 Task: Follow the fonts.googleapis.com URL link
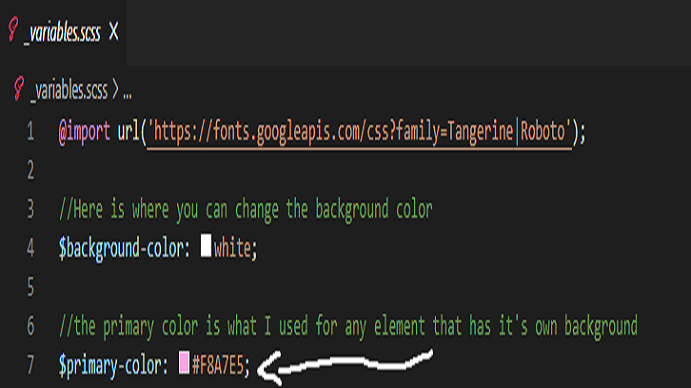[x=359, y=132]
